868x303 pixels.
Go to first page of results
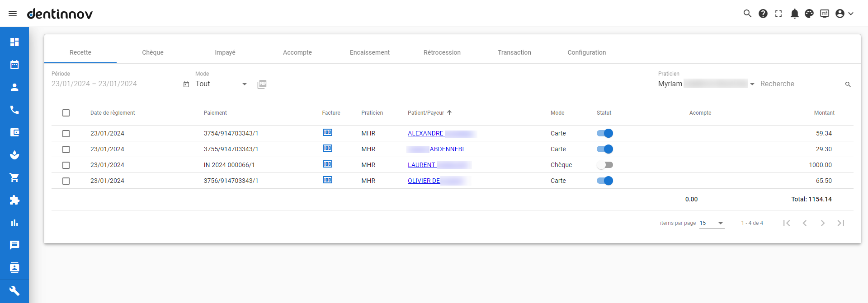tap(787, 223)
